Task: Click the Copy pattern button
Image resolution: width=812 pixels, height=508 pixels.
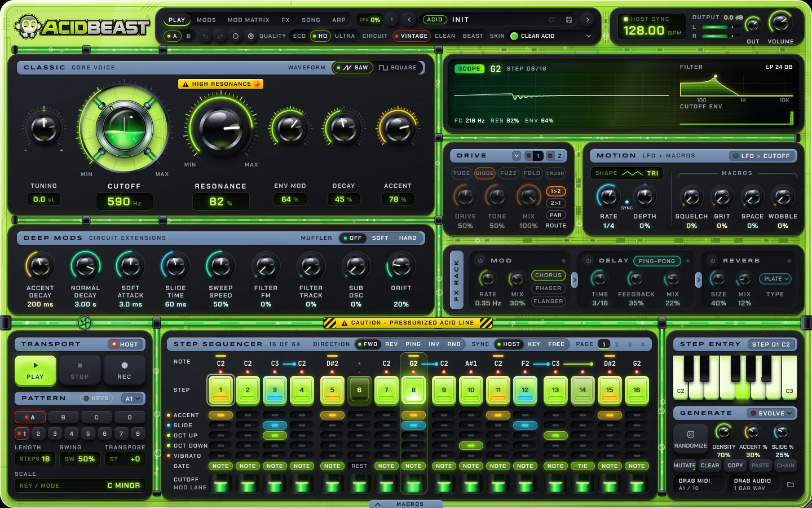Action: point(735,466)
